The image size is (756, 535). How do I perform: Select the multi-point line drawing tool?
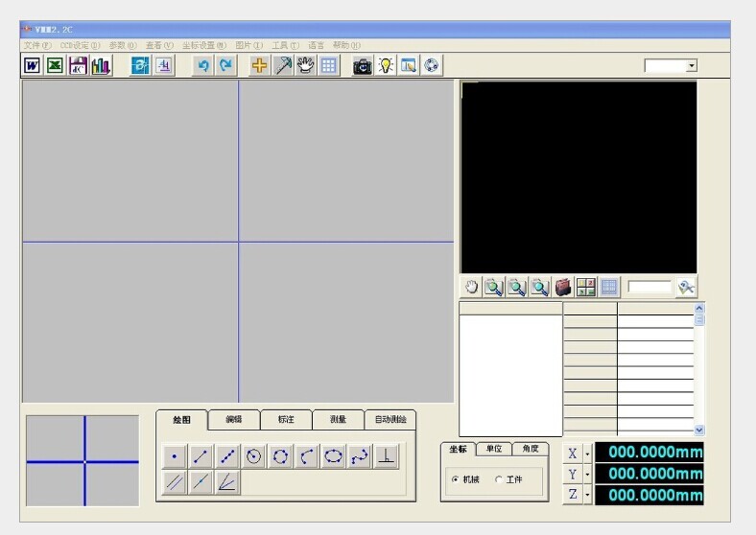click(227, 456)
